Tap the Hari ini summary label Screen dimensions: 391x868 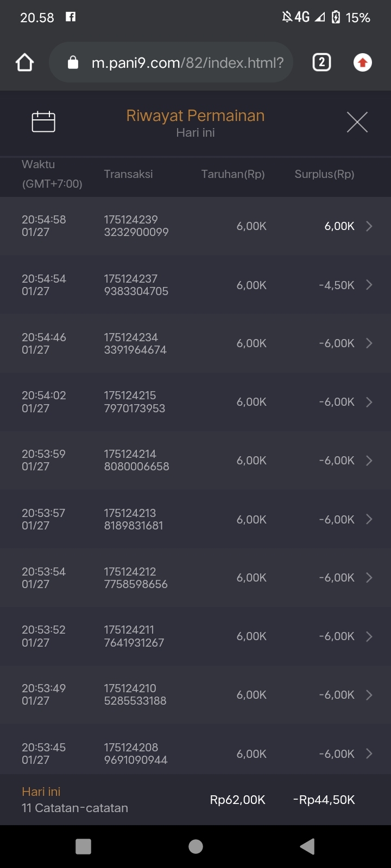tap(41, 792)
